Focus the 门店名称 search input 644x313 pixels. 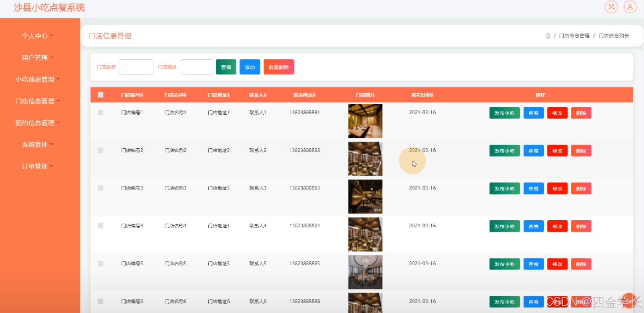click(x=136, y=67)
